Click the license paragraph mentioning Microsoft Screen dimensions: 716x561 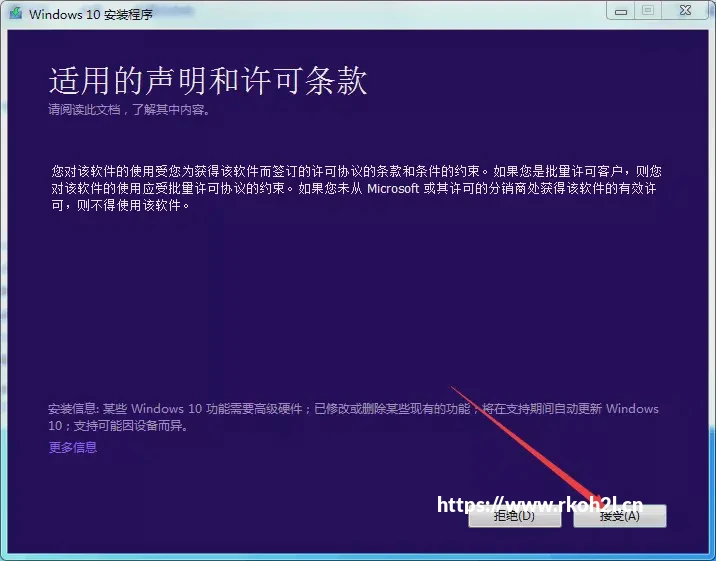point(357,188)
